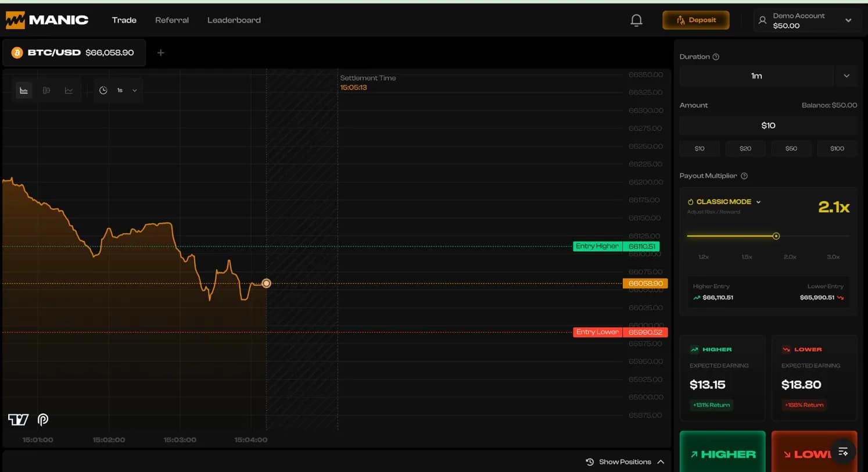Set amount to $50 preset
Screen dimensions: 868x472
pos(791,149)
